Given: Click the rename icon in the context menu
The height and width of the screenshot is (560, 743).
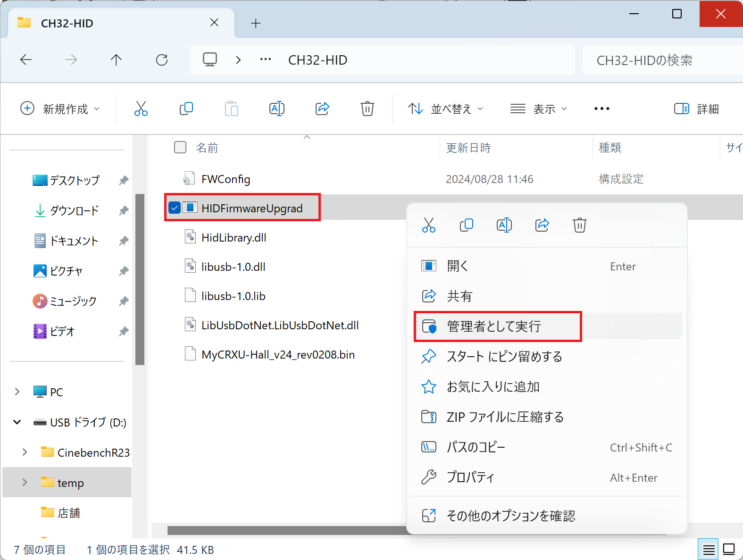Looking at the screenshot, I should pyautogui.click(x=504, y=225).
